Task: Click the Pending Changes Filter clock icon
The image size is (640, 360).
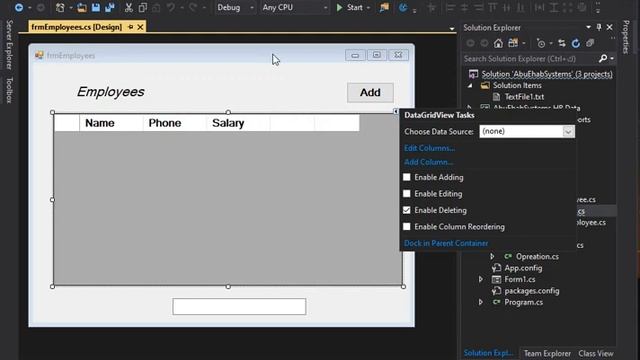Action: point(541,43)
